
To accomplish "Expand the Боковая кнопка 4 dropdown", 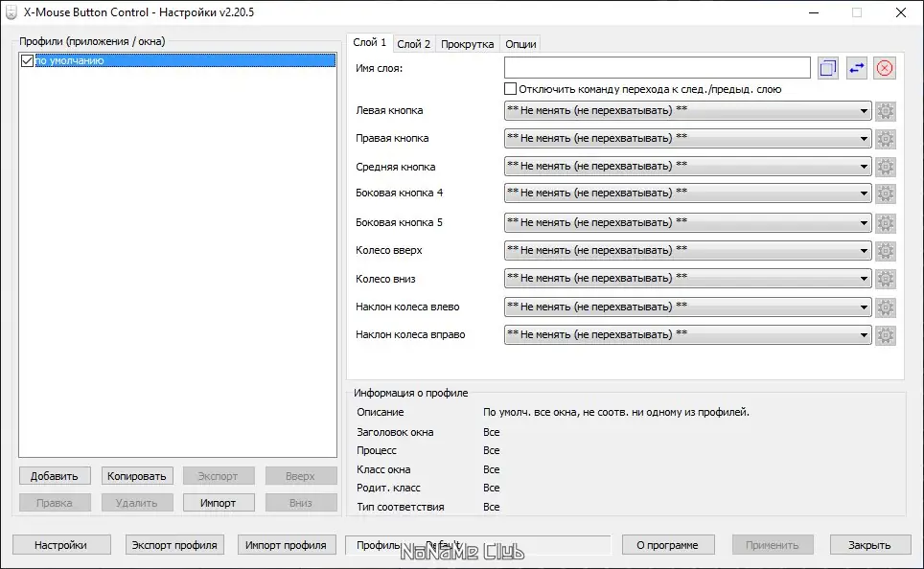I will tap(687, 193).
